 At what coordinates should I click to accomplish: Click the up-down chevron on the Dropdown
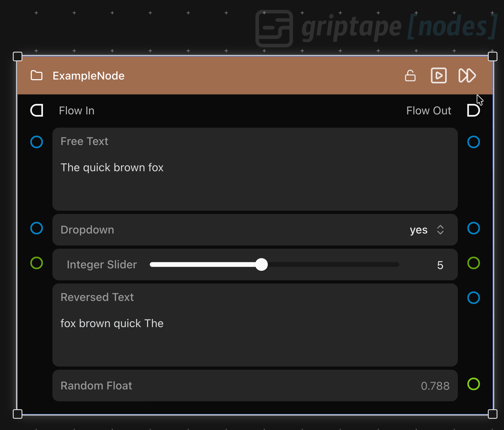pyautogui.click(x=440, y=230)
